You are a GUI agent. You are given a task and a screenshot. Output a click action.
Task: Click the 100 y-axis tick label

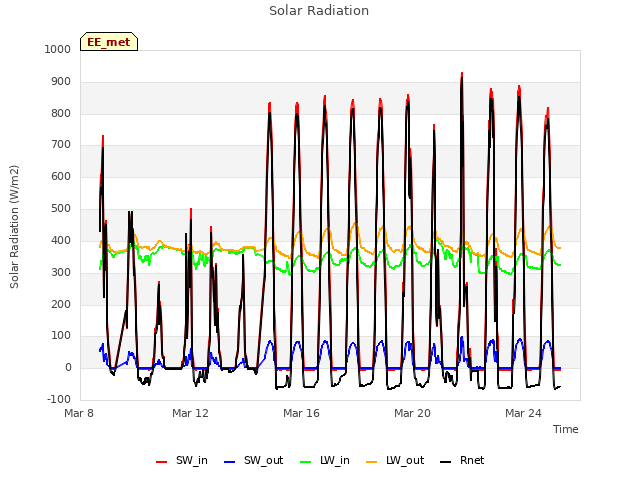(61, 336)
